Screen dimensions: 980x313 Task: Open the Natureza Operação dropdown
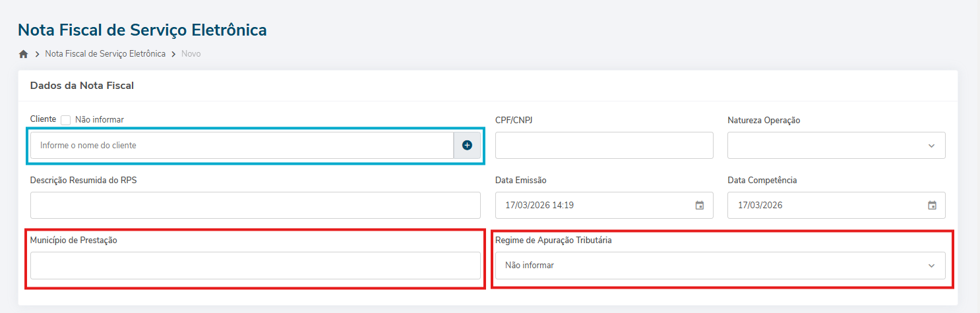836,146
